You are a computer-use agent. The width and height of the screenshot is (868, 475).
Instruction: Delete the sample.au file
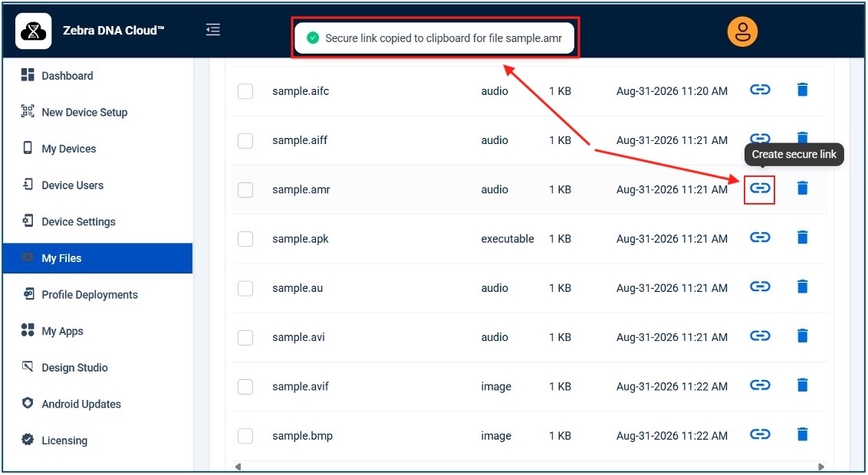[x=802, y=287]
